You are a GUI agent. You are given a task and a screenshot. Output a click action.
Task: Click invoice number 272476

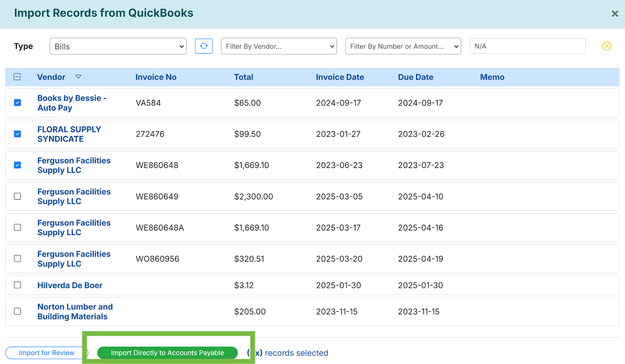(150, 134)
